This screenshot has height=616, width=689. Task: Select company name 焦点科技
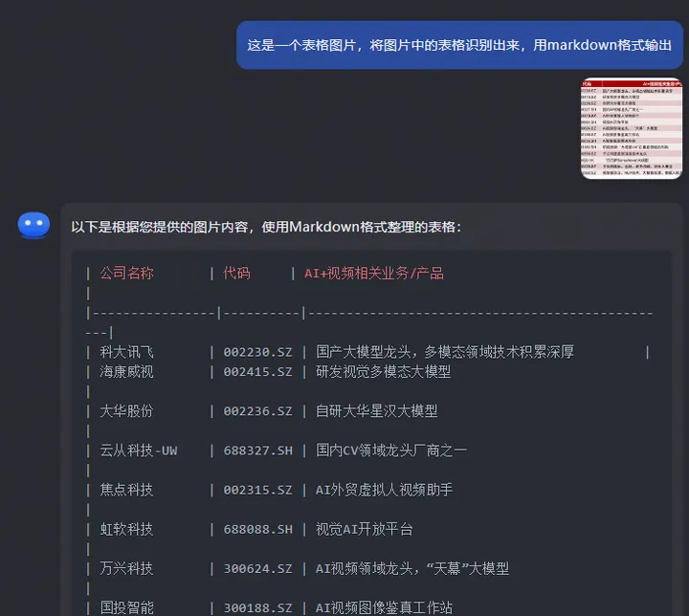[x=126, y=490]
